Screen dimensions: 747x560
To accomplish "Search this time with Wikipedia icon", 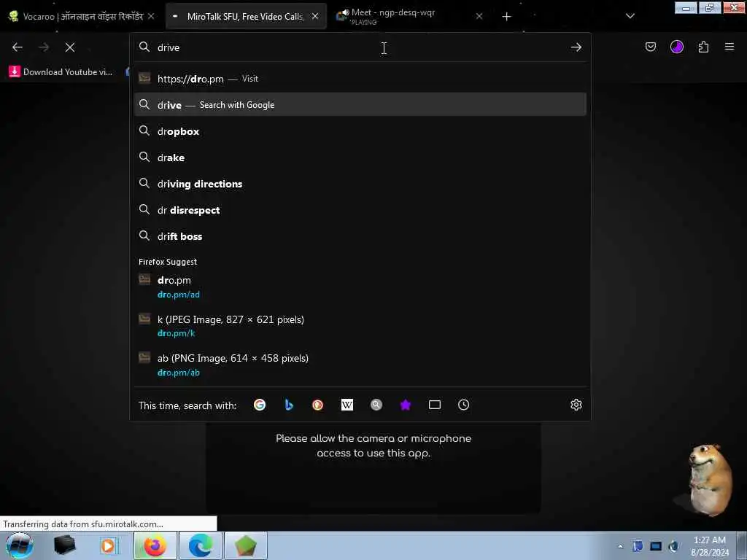I will pyautogui.click(x=347, y=405).
